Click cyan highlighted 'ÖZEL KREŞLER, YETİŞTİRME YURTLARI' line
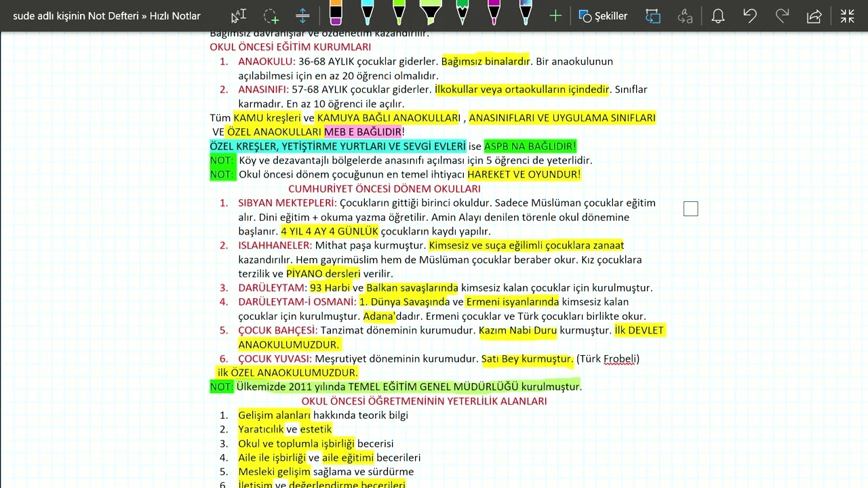Screen dimensions: 868x488 click(338, 146)
